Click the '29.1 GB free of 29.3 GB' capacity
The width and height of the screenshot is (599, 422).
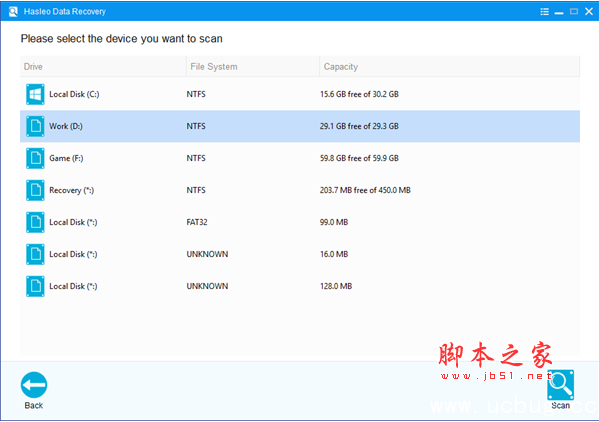[359, 126]
